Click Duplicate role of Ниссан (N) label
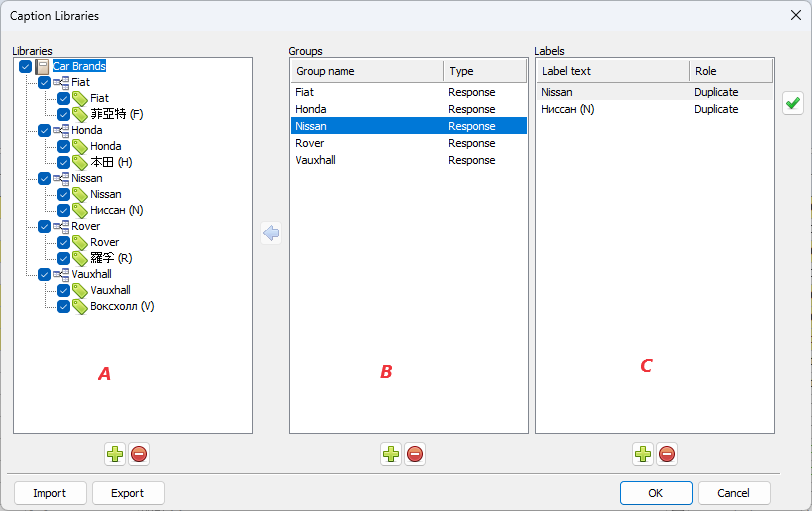The width and height of the screenshot is (812, 511). click(716, 109)
